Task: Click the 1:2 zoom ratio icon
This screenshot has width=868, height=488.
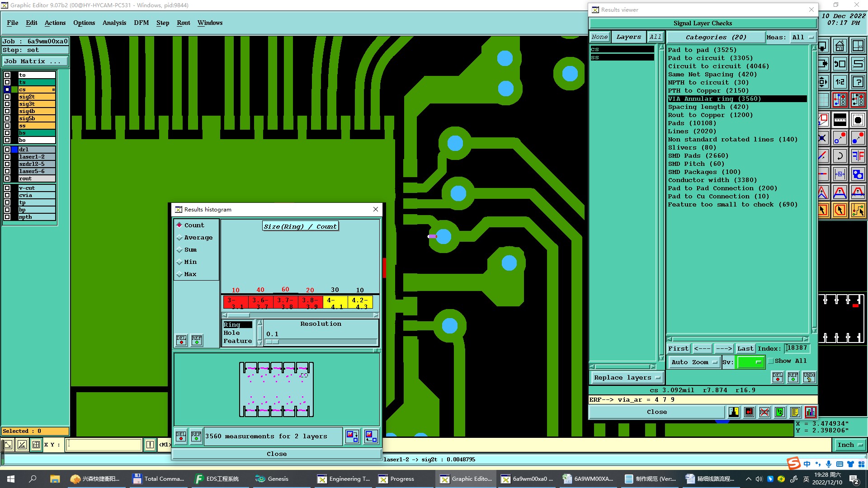Action: coord(840,82)
